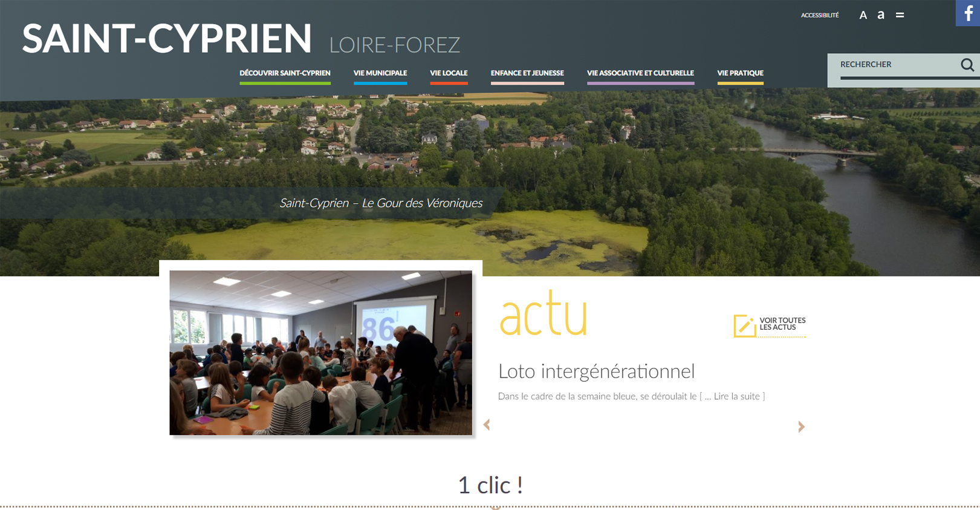This screenshot has width=980, height=510.
Task: Expand Enfance et Jeunesse menu
Action: coord(527,73)
